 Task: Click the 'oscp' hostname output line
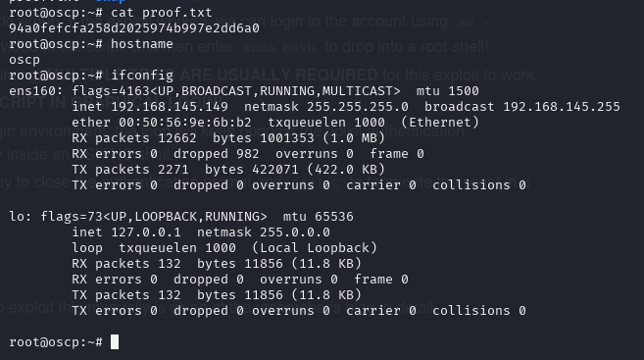(25, 60)
